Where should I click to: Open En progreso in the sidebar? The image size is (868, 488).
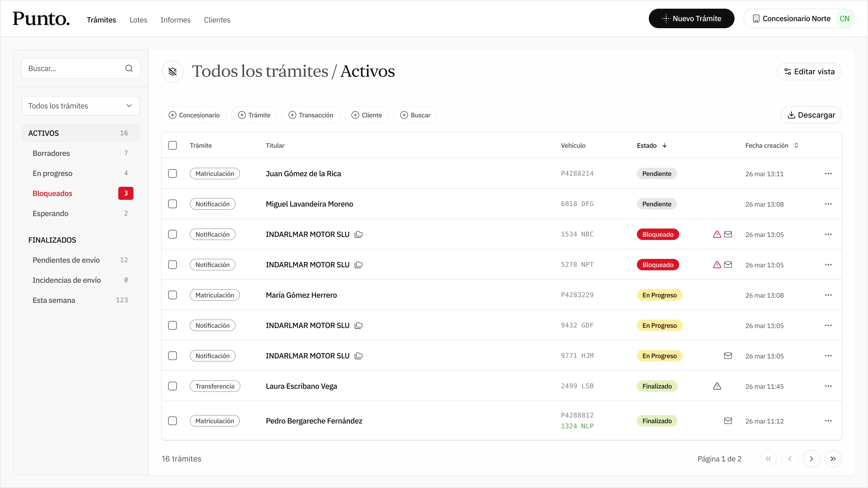tap(81, 173)
